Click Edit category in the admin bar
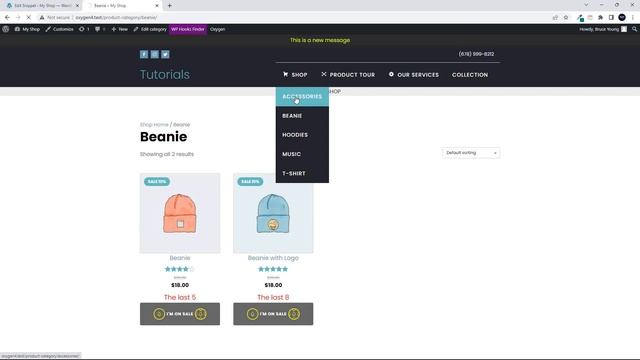The width and height of the screenshot is (640, 360). (x=150, y=29)
